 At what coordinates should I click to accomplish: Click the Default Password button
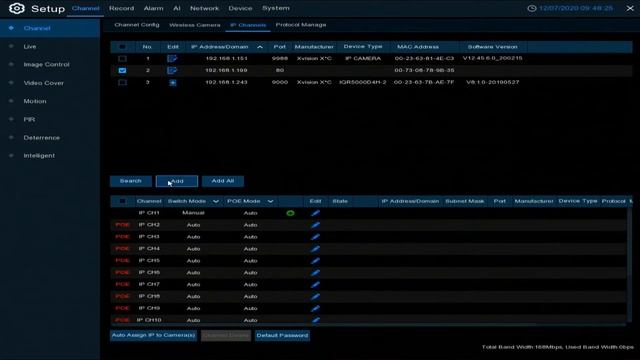point(282,336)
